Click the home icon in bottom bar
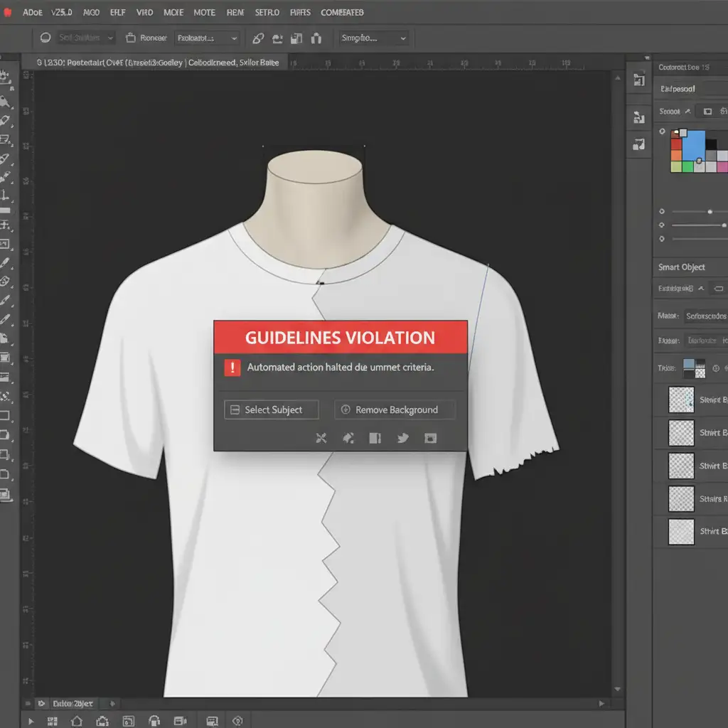 [77, 721]
